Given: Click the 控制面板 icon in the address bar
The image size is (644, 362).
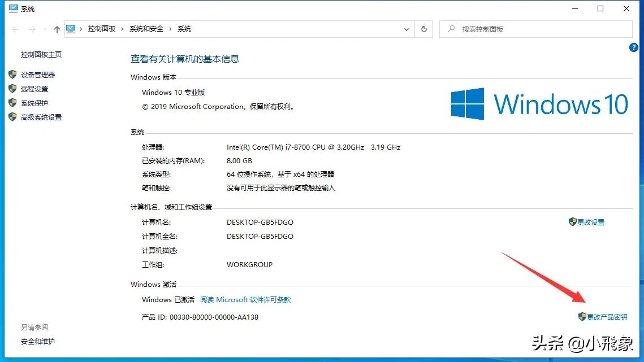Looking at the screenshot, I should click(70, 28).
